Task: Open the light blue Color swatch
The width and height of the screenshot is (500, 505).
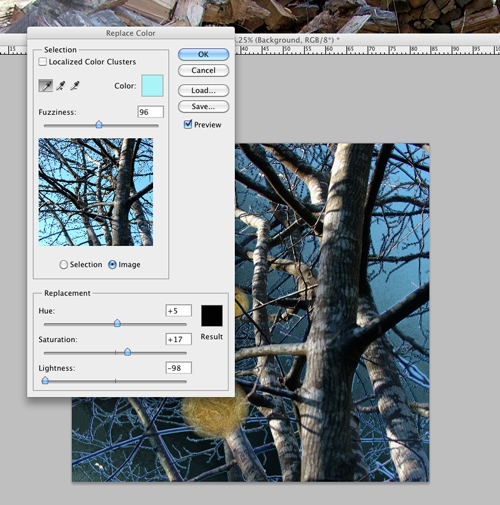Action: tap(152, 86)
